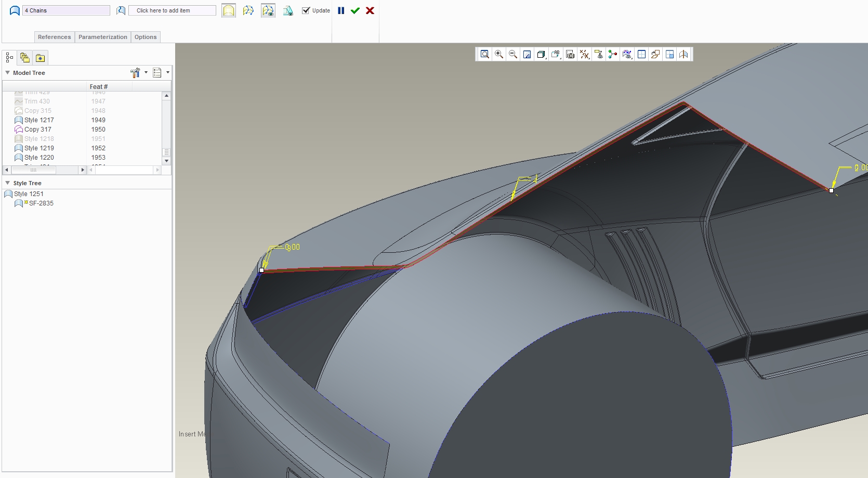Toggle the surface mesh display button
This screenshot has width=868, height=478.
[248, 10]
